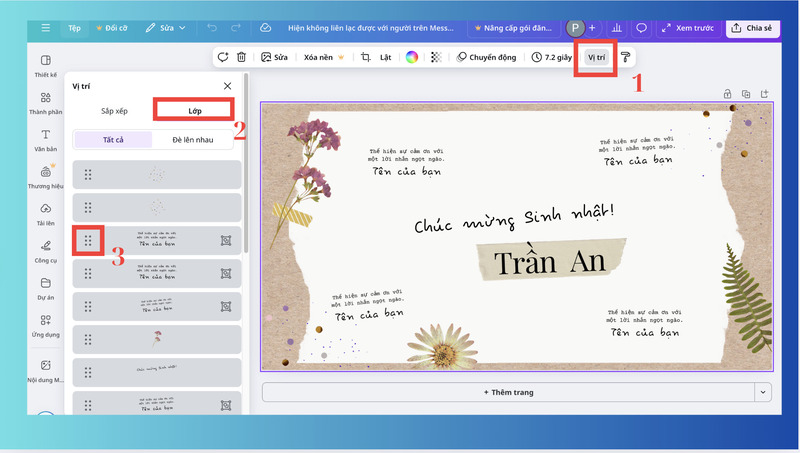Open the Tệp menu
The width and height of the screenshot is (800, 453).
[x=74, y=28]
